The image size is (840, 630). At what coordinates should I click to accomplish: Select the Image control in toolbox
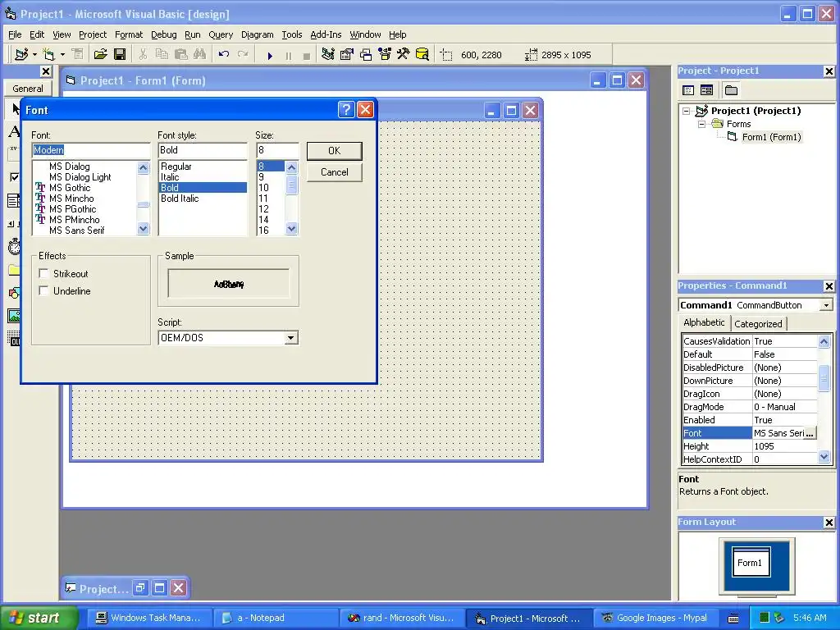coord(14,316)
